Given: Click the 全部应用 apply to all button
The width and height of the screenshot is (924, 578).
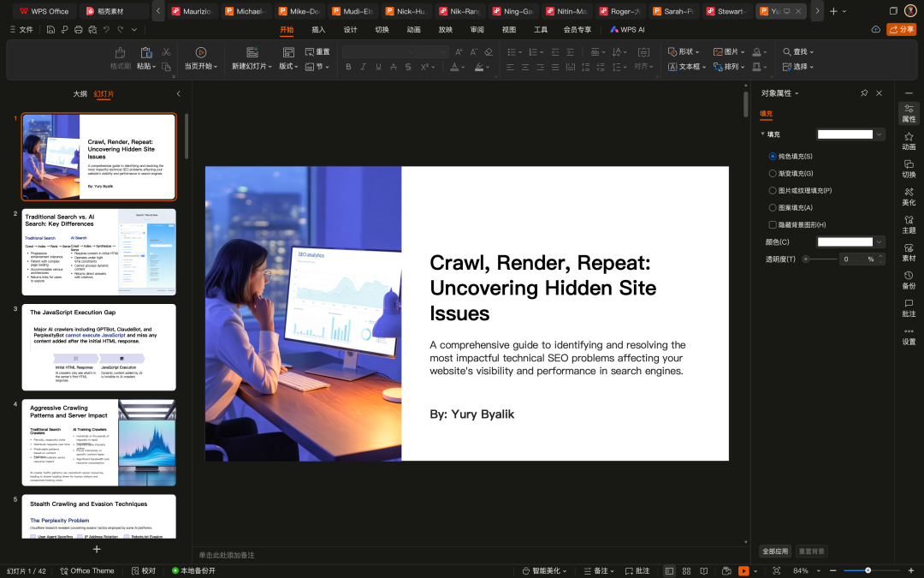Looking at the screenshot, I should (775, 551).
